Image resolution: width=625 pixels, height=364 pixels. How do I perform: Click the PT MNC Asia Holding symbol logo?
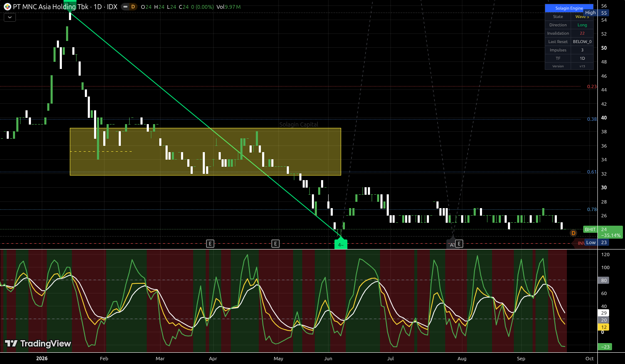point(7,7)
